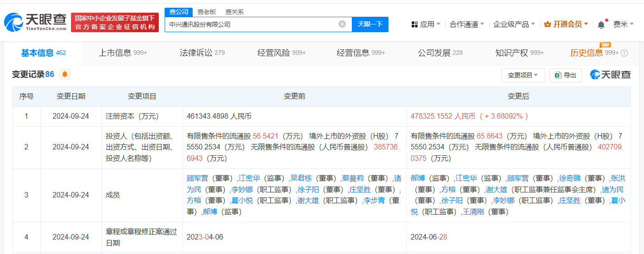Screen dimensions: 644x254
Task: Switch to the 经营风险 tab
Action: tap(282, 53)
